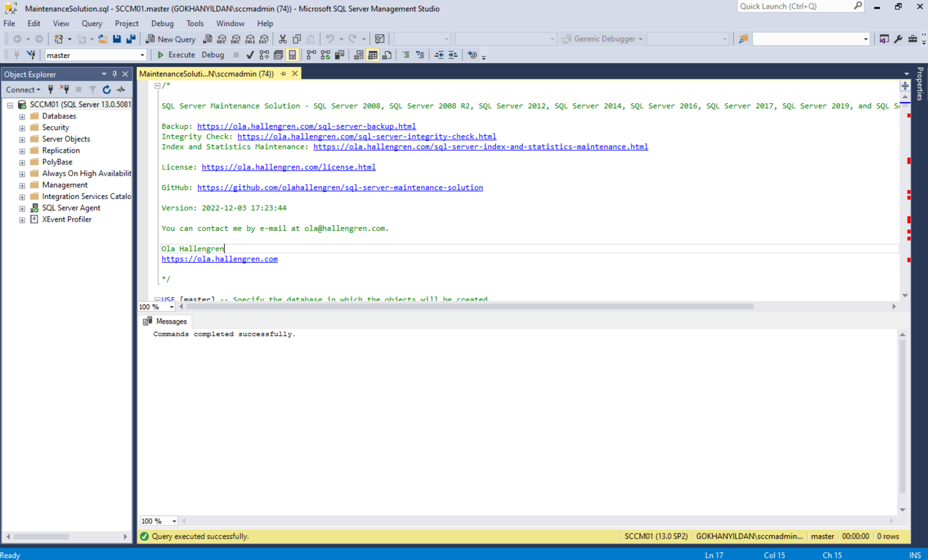Open the Tools menu
The height and width of the screenshot is (560, 928).
coord(195,23)
